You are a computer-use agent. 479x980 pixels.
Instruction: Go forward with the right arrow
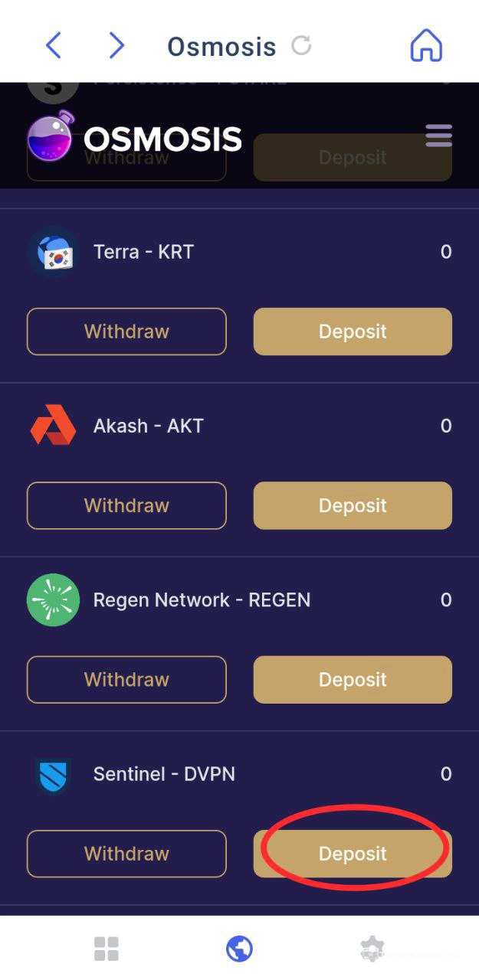click(116, 46)
